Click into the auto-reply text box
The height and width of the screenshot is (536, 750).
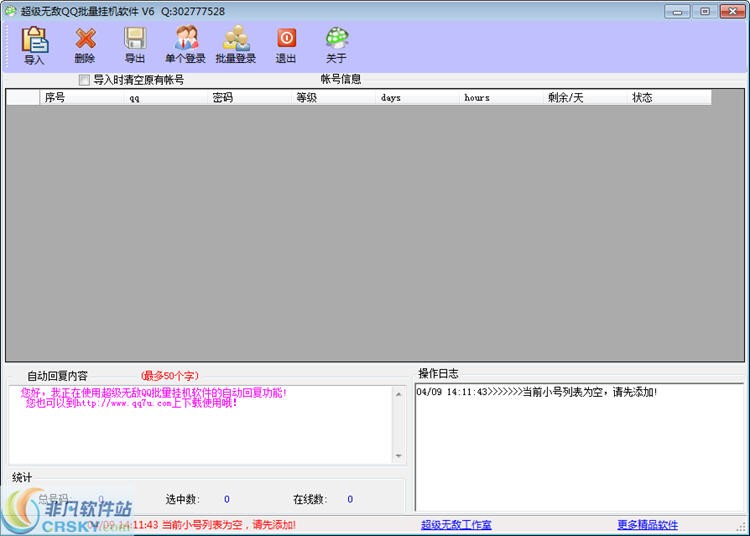pyautogui.click(x=201, y=425)
